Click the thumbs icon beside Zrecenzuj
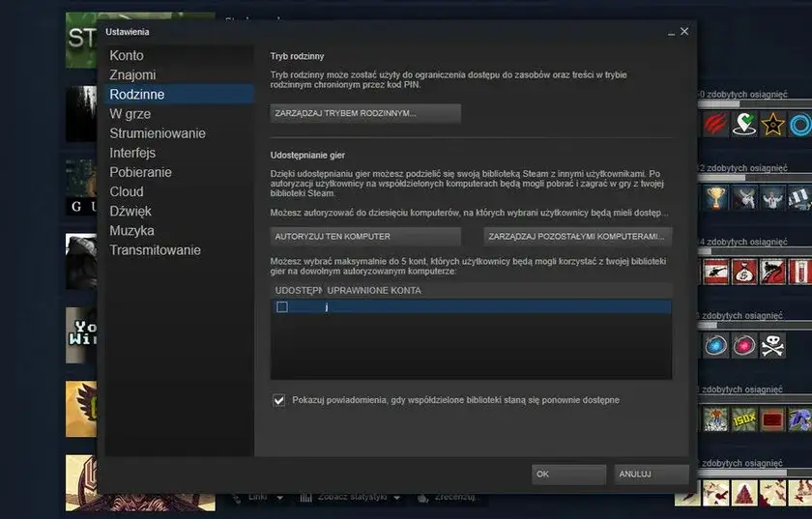This screenshot has width=812, height=519. (x=423, y=498)
